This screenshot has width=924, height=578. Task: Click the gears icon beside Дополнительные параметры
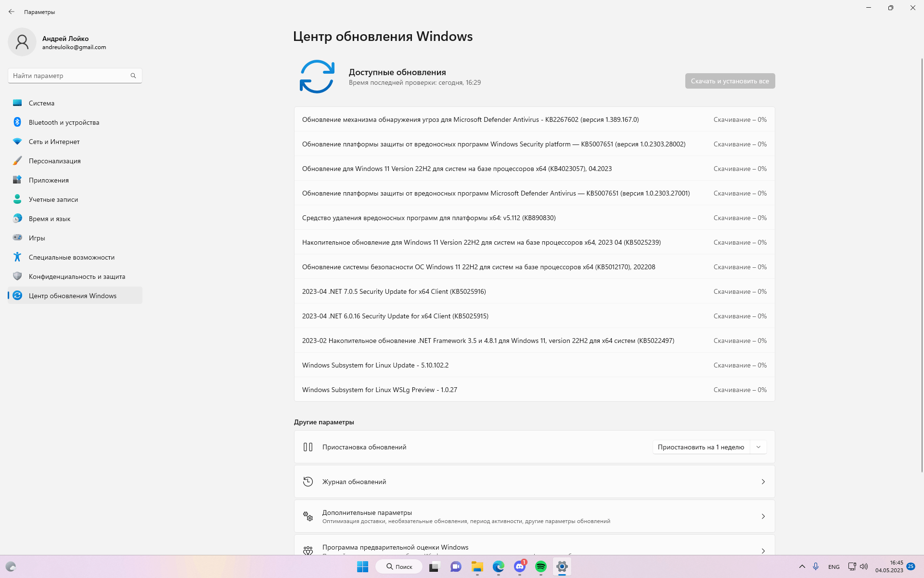tap(308, 516)
